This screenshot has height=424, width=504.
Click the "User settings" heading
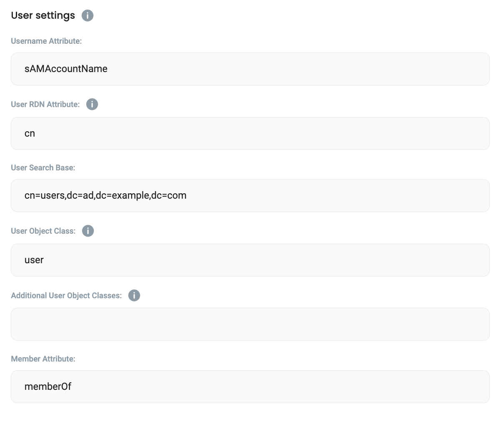[43, 15]
